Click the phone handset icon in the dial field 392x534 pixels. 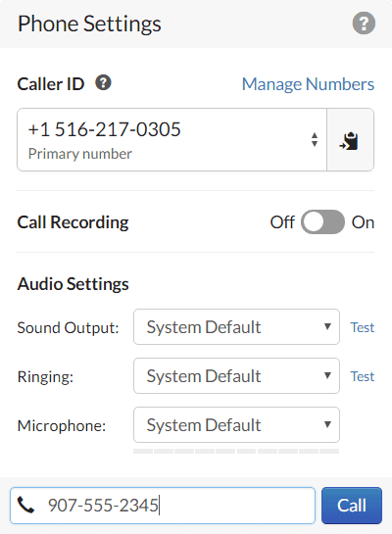(x=25, y=505)
